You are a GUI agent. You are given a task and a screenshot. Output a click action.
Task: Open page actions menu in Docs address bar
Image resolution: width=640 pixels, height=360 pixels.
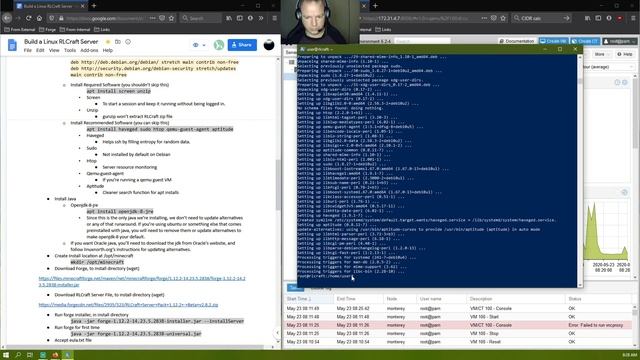152,18
